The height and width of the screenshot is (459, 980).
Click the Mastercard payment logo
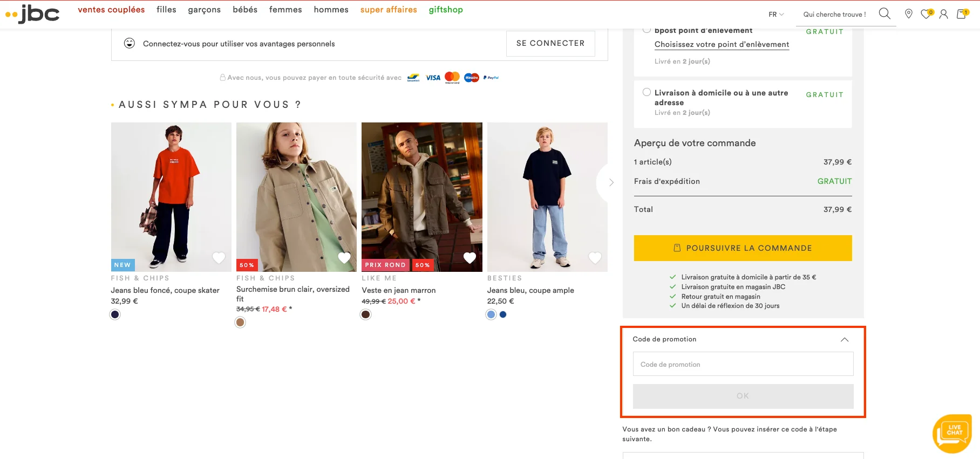[x=452, y=78]
